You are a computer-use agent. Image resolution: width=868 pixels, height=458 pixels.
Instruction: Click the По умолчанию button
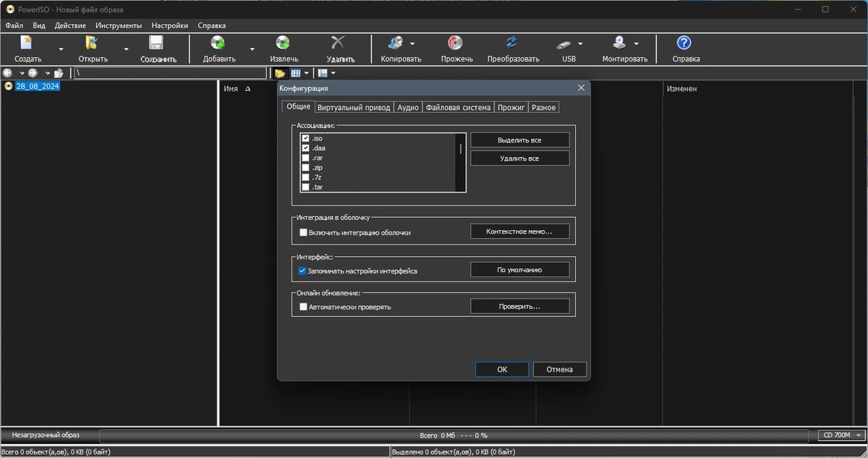coord(519,270)
